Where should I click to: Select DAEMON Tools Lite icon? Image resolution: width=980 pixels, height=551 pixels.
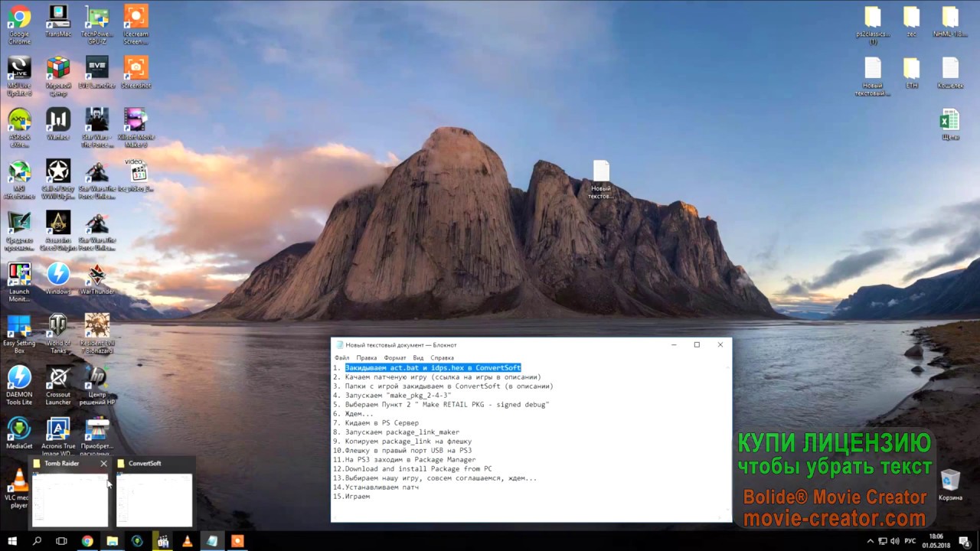[19, 386]
